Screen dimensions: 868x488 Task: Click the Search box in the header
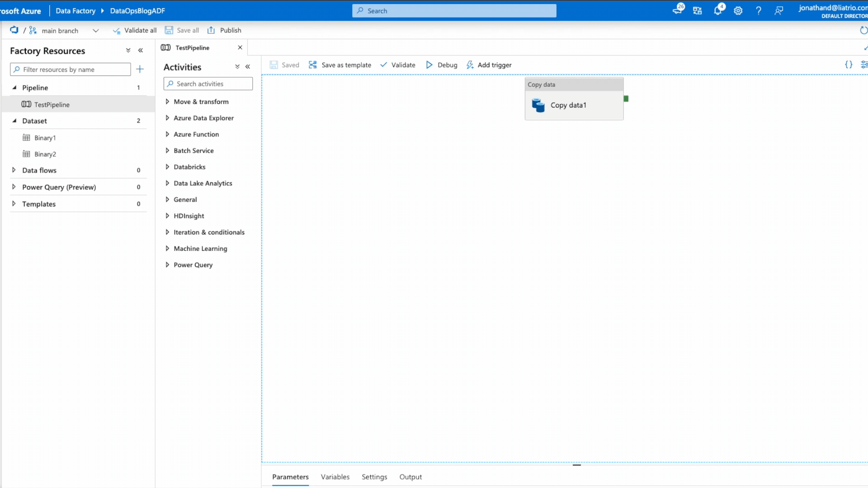(x=454, y=11)
